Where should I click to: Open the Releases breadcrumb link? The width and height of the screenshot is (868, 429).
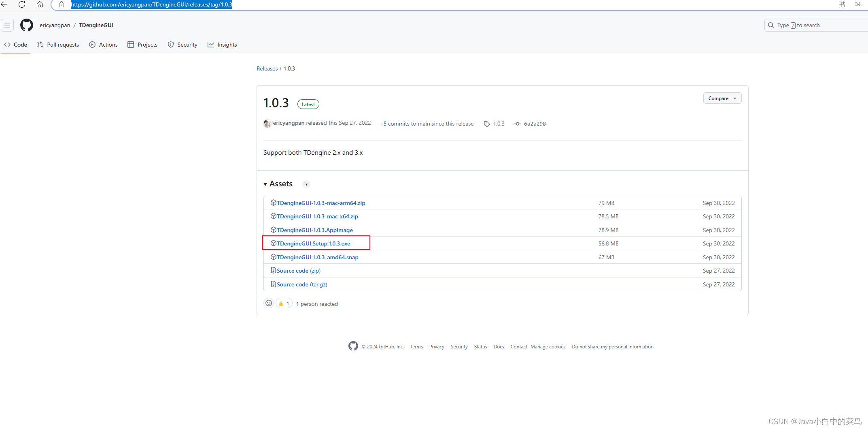coord(267,68)
